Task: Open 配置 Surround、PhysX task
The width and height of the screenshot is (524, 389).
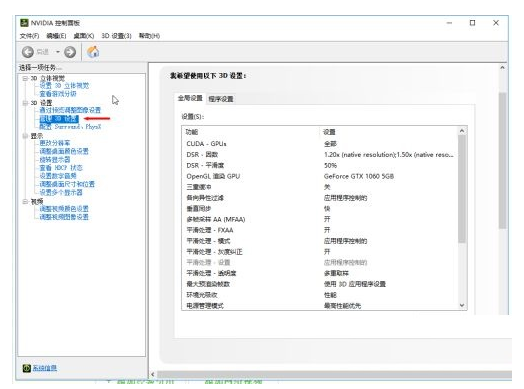Action: [x=70, y=127]
